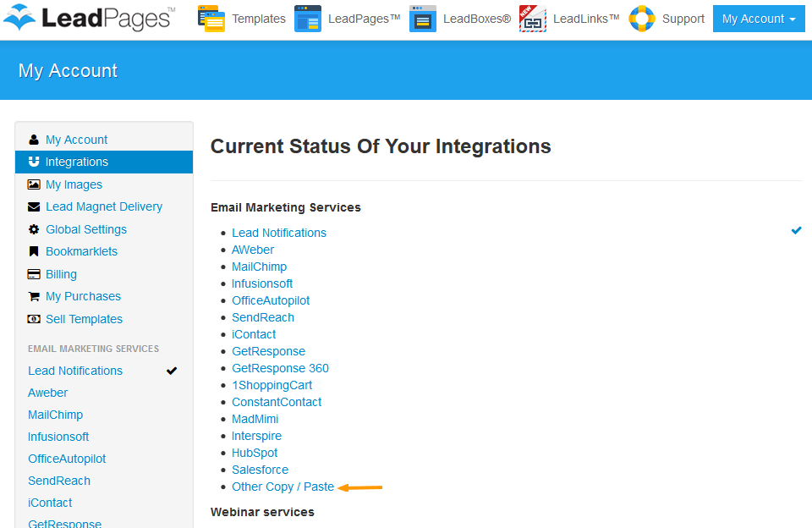Viewport: 812px width, 528px height.
Task: Click Lead Notifications in the main integrations list
Action: (279, 233)
